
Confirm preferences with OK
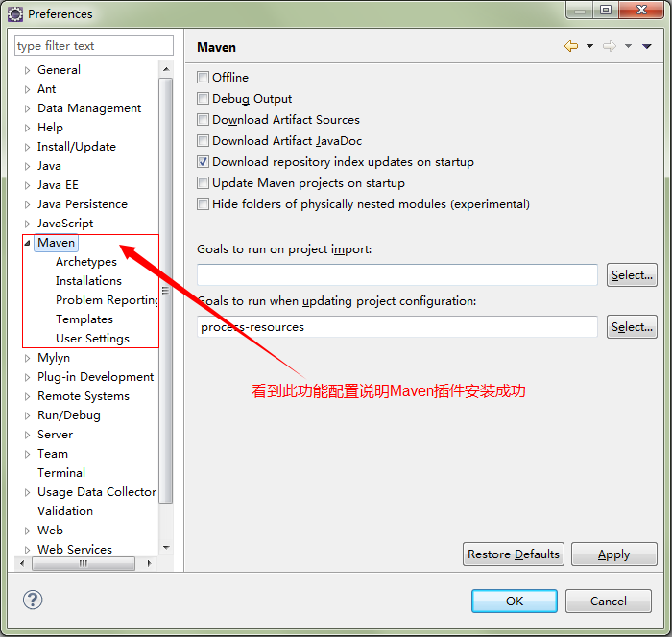point(515,601)
